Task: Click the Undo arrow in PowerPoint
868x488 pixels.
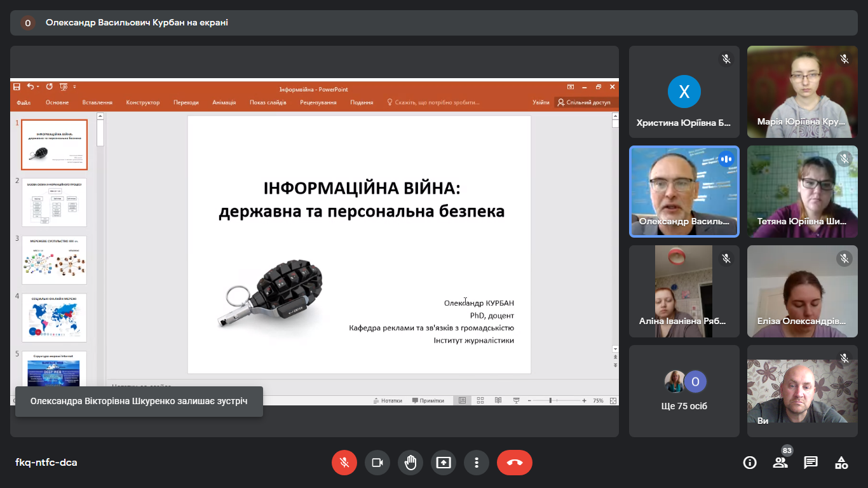Action: tap(30, 87)
